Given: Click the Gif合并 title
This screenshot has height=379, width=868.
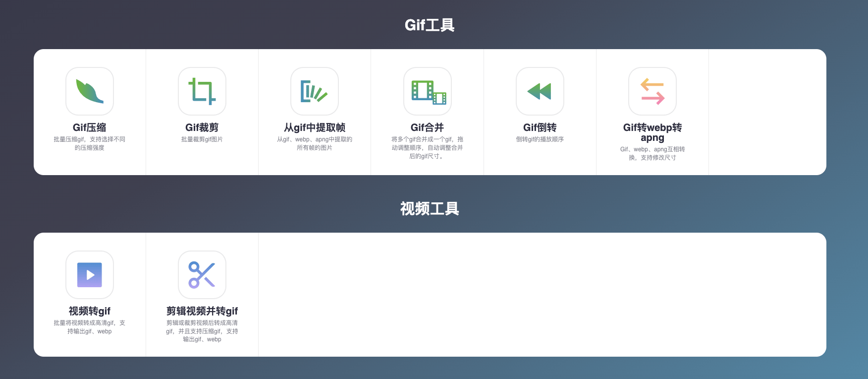Looking at the screenshot, I should tap(428, 127).
